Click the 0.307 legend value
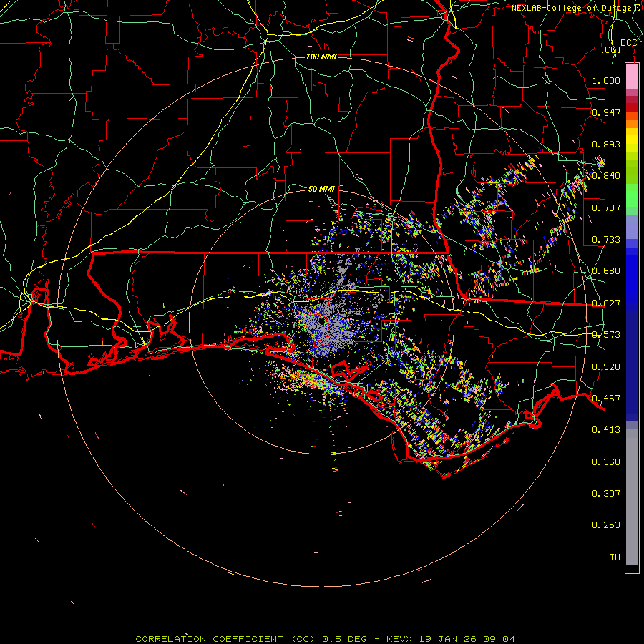Viewport: 644px width, 644px height. point(606,494)
